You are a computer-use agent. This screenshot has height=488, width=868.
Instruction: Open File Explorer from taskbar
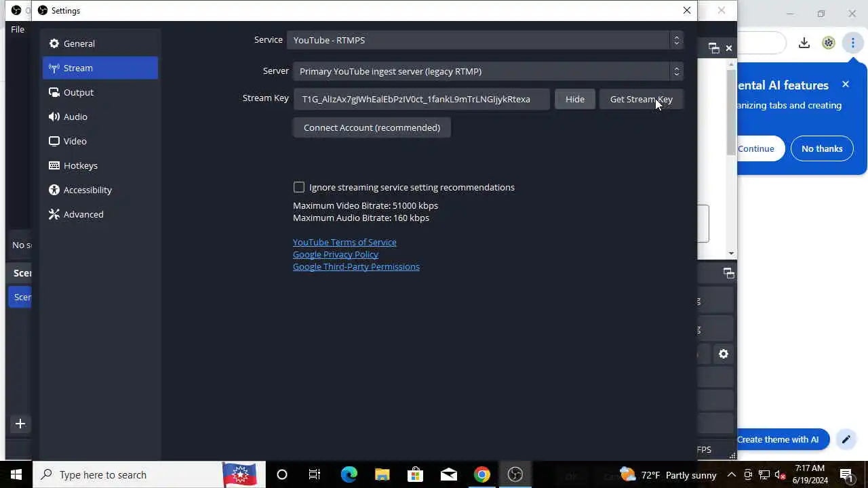pos(382,474)
